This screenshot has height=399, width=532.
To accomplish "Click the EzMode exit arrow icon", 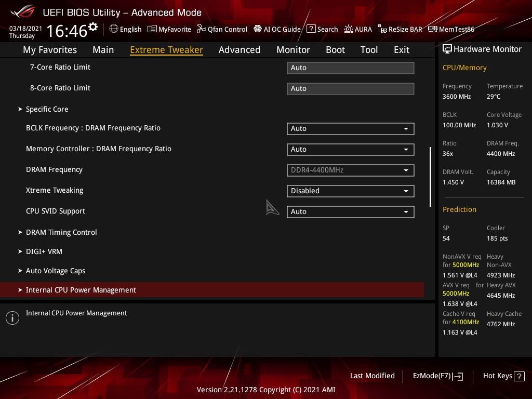I will point(458,376).
